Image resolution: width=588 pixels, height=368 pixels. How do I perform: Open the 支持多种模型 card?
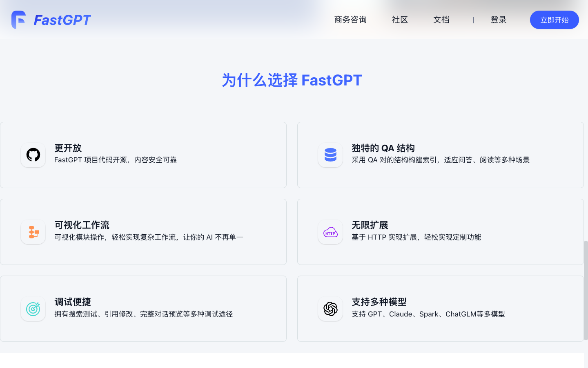pos(441,309)
